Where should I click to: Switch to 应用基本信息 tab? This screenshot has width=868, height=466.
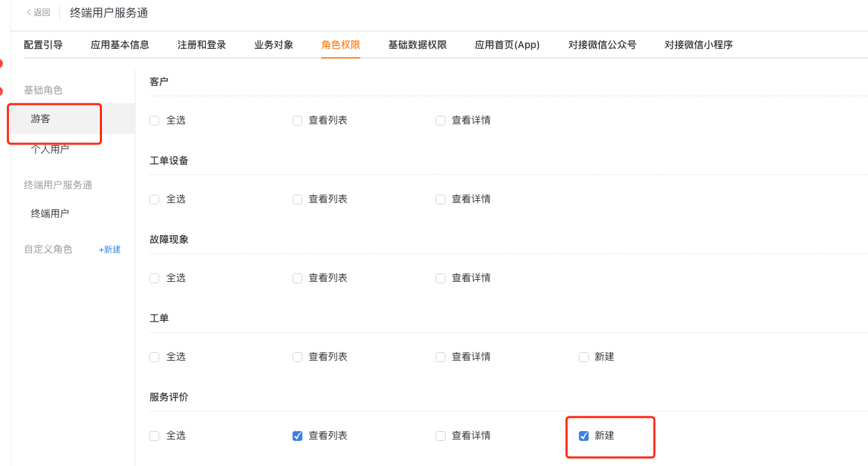click(x=120, y=45)
